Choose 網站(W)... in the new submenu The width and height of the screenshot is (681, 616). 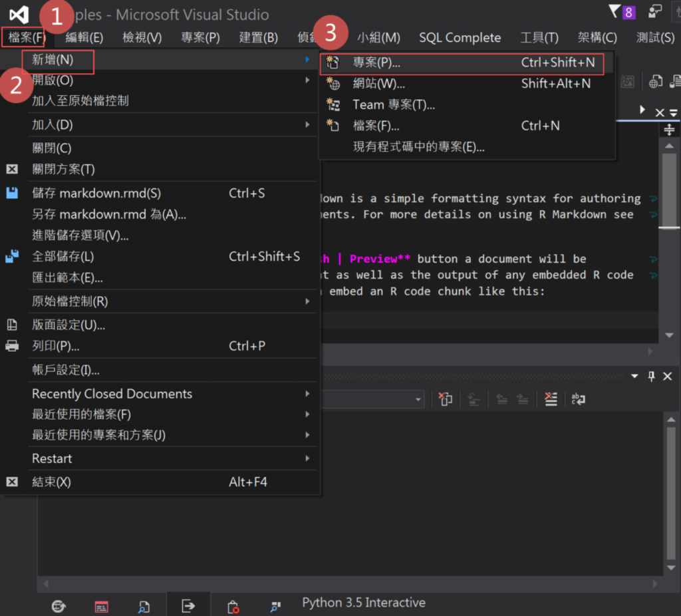click(x=467, y=83)
